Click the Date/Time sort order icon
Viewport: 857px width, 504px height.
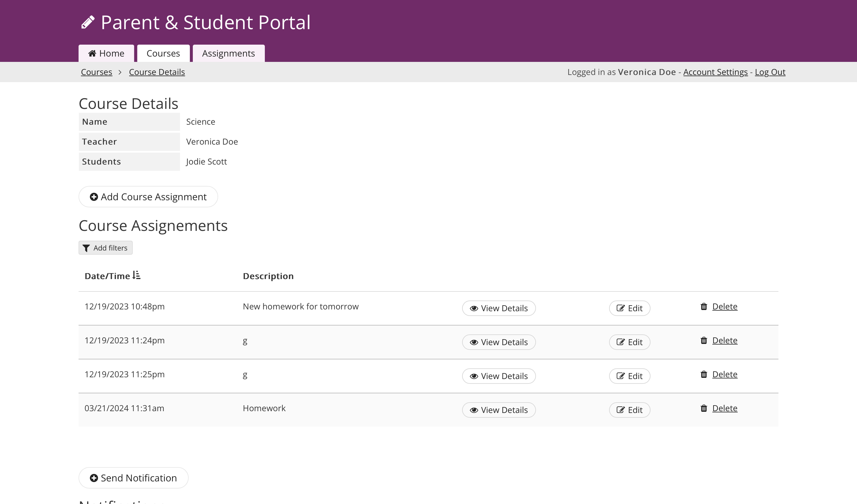point(136,275)
